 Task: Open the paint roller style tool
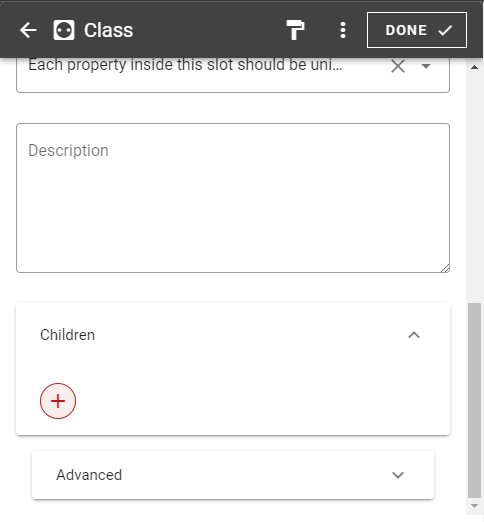(x=295, y=30)
